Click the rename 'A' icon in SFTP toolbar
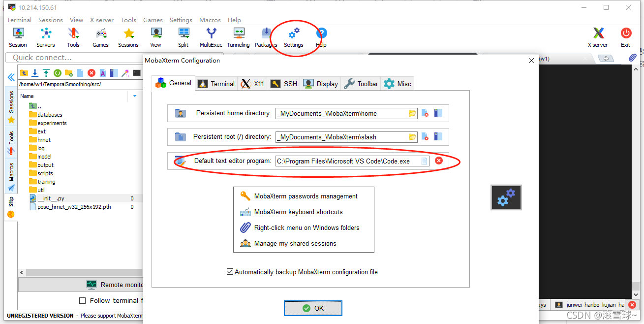Screen dimensions: 644x324 (103, 73)
